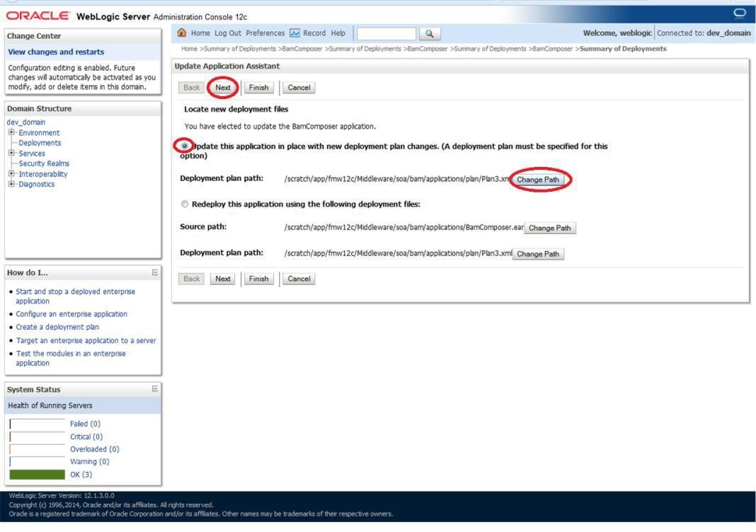Expand the Services tree node

[x=11, y=153]
